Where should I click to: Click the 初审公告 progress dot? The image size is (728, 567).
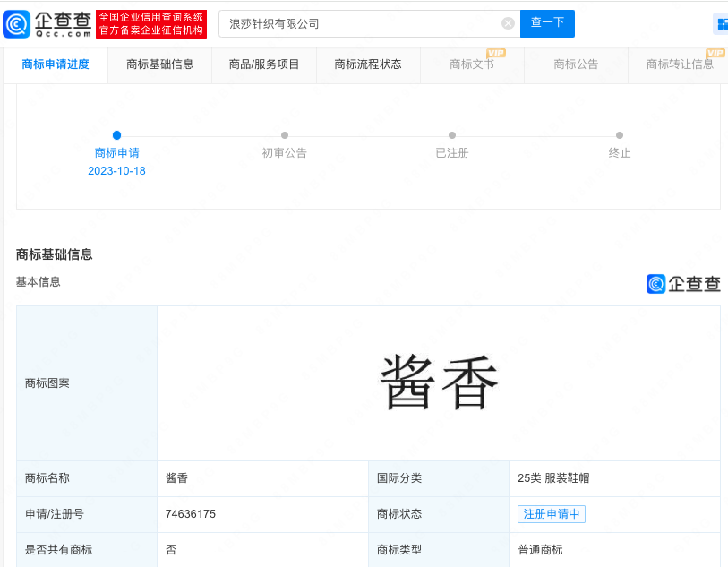point(285,135)
